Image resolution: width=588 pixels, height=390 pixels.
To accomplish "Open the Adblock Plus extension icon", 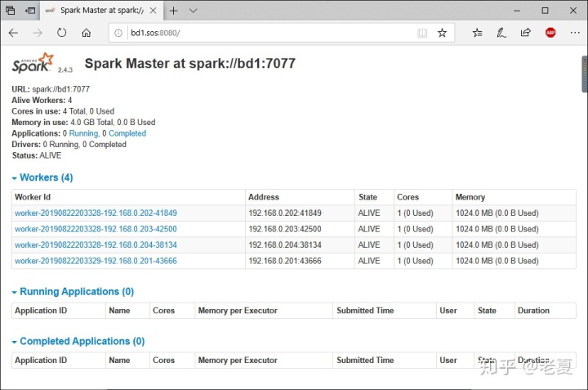I will click(x=550, y=33).
